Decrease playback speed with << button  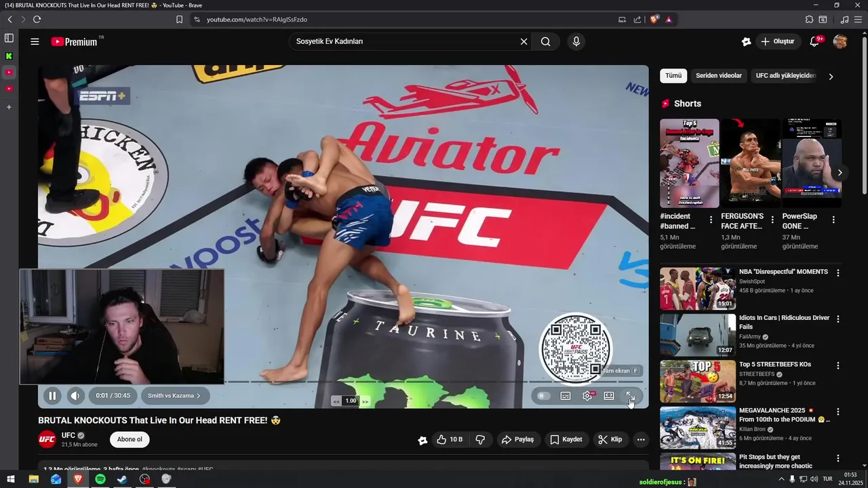336,401
